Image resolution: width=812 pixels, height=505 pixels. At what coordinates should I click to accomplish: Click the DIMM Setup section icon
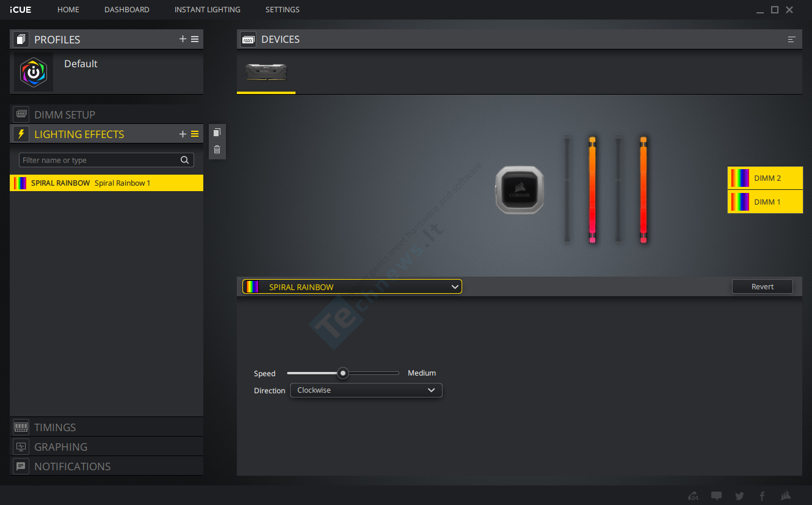pos(21,114)
